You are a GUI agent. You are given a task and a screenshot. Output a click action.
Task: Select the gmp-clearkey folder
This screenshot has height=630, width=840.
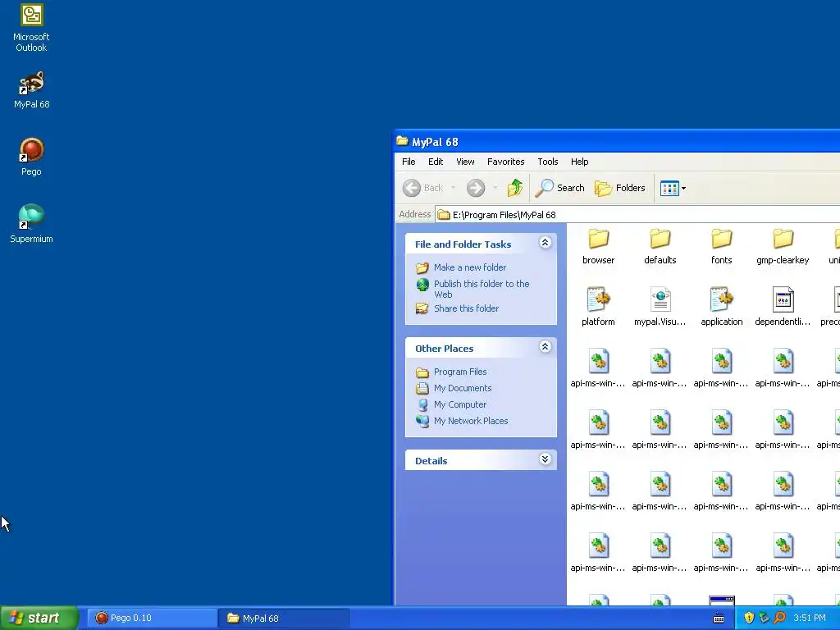point(783,247)
